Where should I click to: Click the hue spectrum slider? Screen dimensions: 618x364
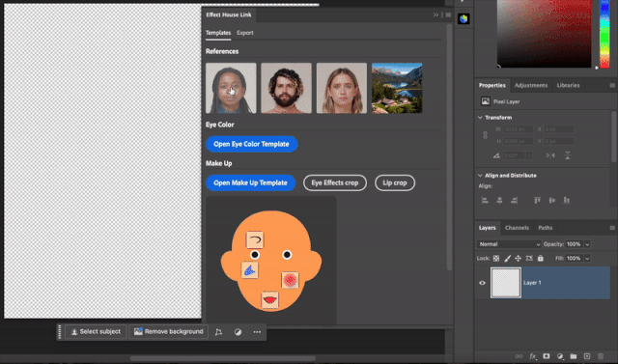pyautogui.click(x=604, y=34)
